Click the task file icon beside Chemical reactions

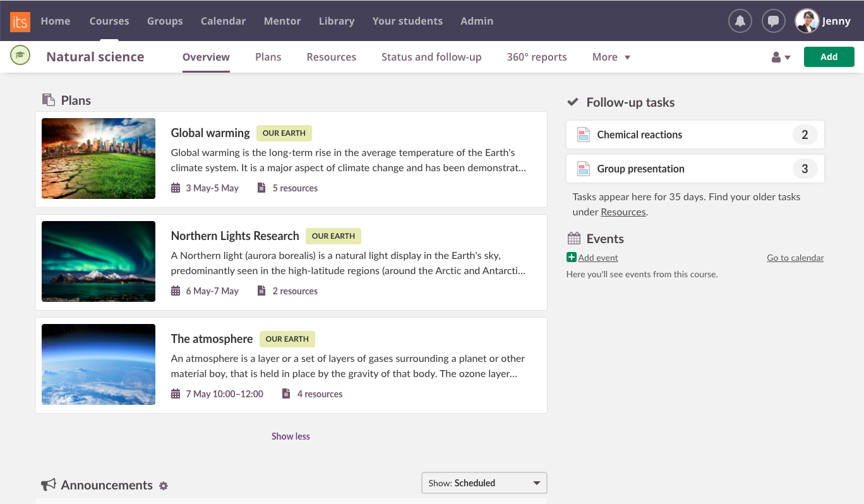pos(583,135)
